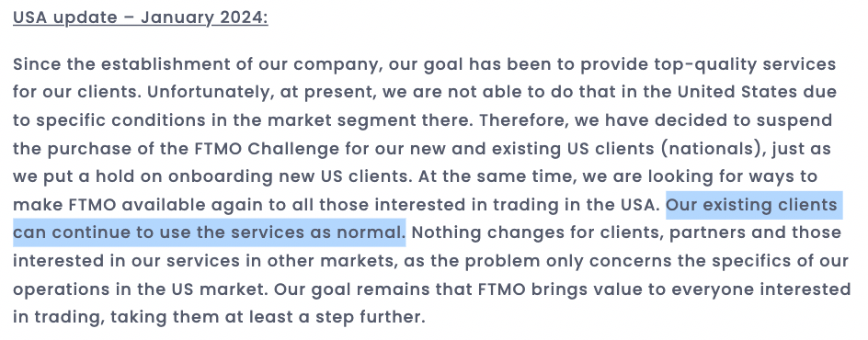Click the highlighted text 'can continue to use the services as normal.'
This screenshot has width=868, height=340.
click(210, 232)
